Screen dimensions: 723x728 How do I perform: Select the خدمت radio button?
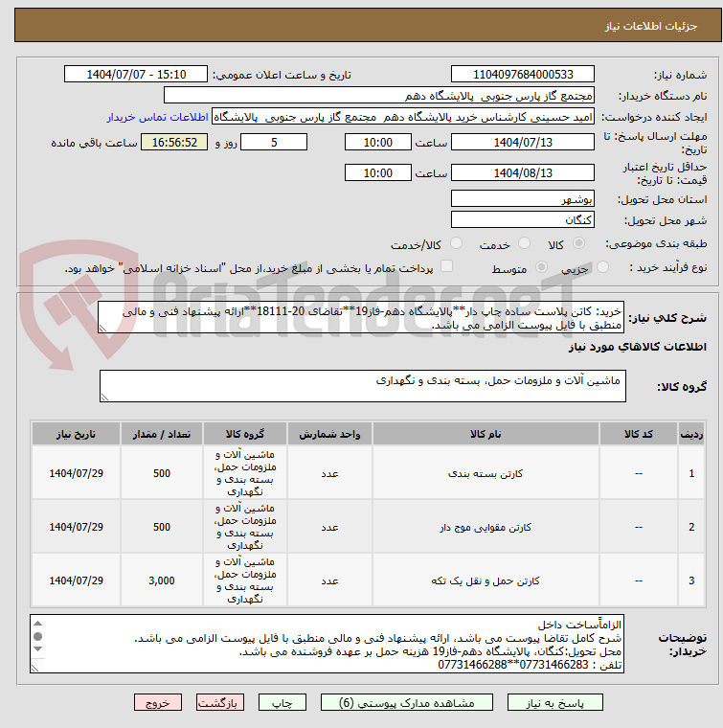(x=524, y=243)
